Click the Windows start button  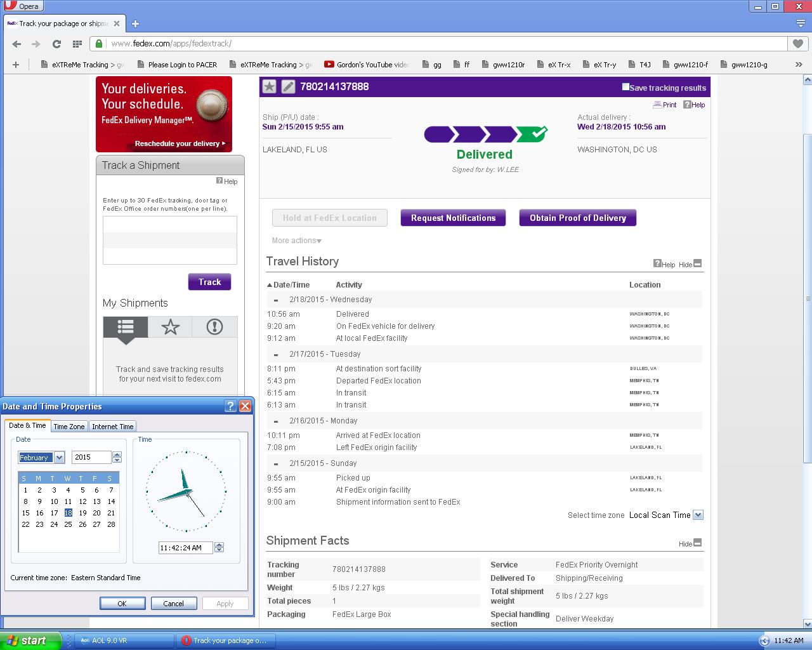point(30,640)
